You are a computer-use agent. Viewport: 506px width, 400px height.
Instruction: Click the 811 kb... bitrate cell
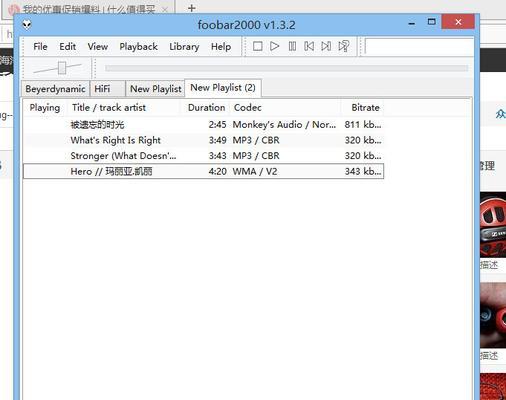[363, 125]
